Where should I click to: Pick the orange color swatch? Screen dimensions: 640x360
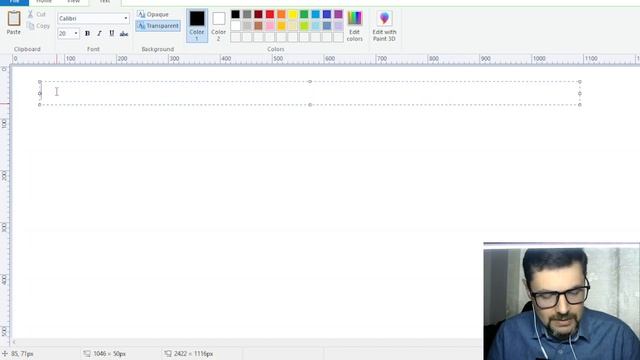(281, 14)
